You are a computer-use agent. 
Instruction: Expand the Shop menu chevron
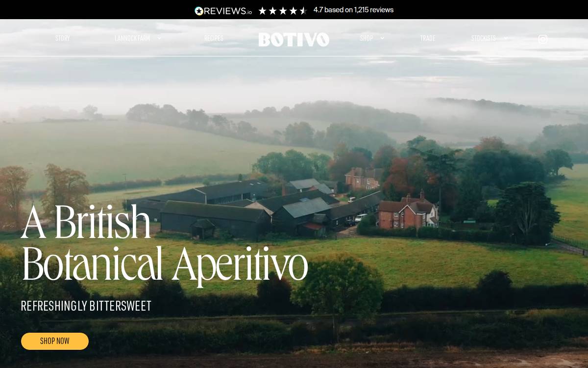(x=382, y=38)
